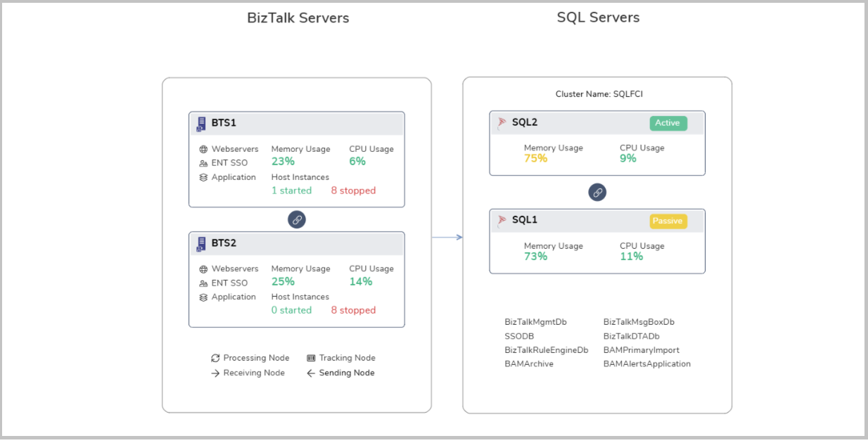Screen dimensions: 868x443
Task: Click link icon between BTS1 and BTS2
Action: pyautogui.click(x=297, y=219)
